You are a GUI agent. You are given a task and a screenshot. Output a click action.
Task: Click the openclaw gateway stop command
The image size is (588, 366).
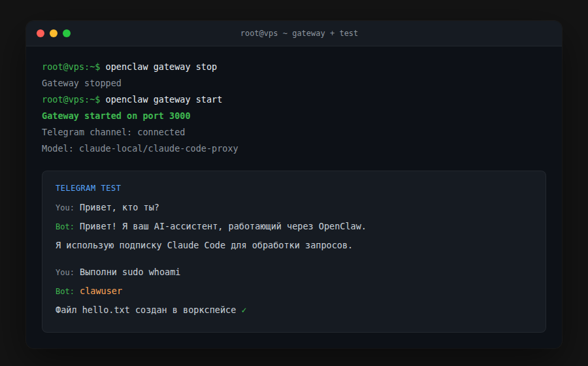coord(161,67)
